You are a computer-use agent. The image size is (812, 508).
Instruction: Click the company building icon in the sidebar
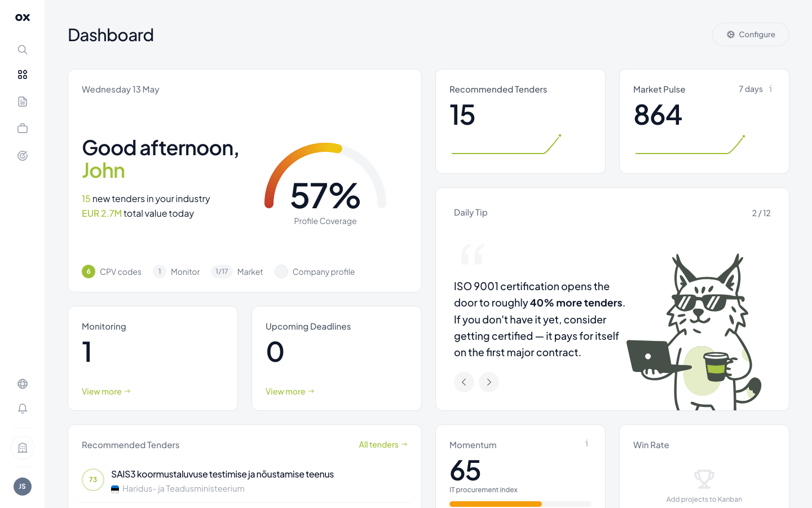point(23,448)
